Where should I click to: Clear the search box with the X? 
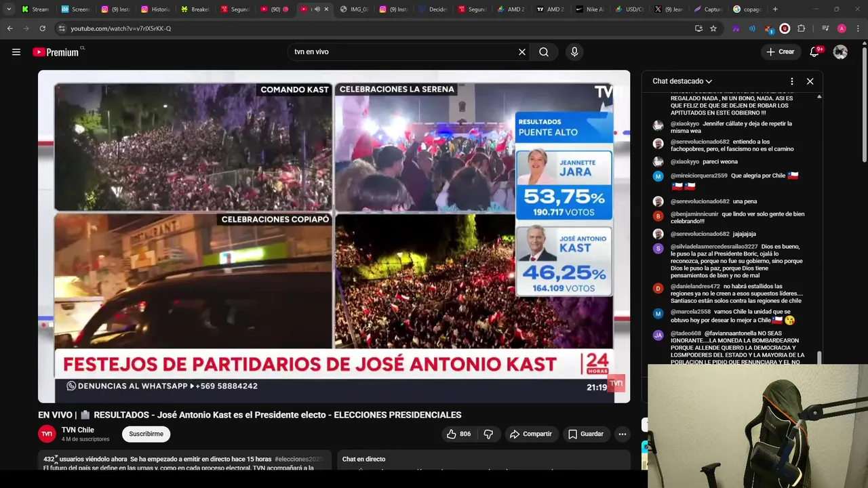point(522,52)
